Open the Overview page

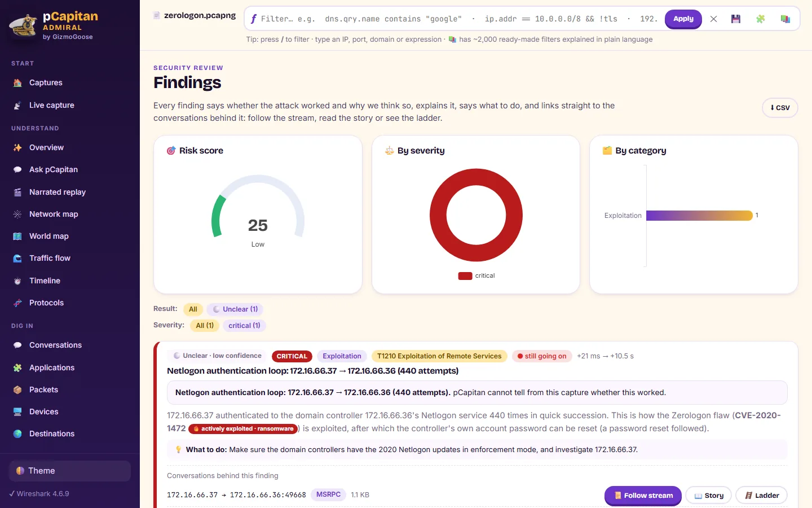point(70,147)
